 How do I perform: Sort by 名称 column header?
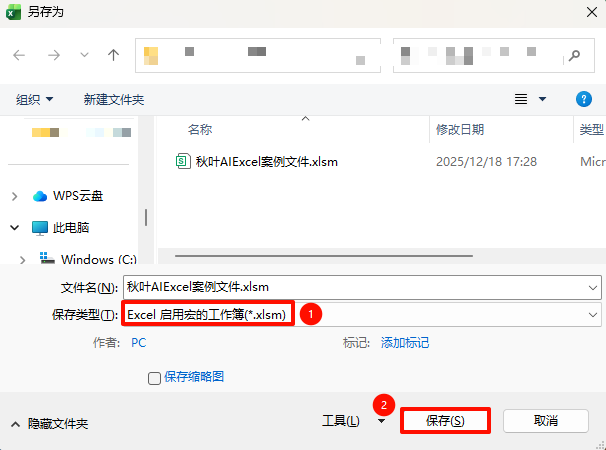(x=200, y=130)
